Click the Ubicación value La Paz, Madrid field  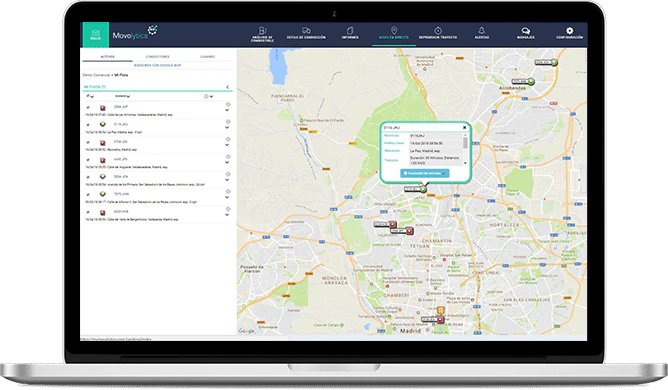(x=435, y=151)
